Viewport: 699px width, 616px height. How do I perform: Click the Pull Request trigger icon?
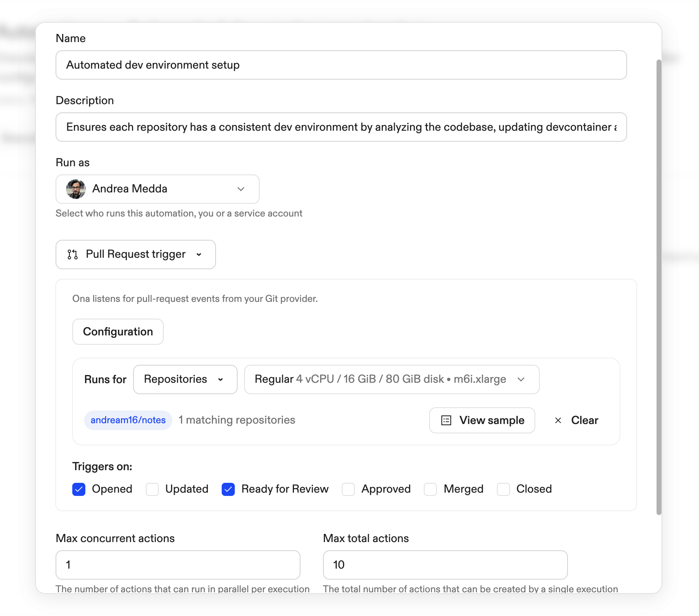72,254
